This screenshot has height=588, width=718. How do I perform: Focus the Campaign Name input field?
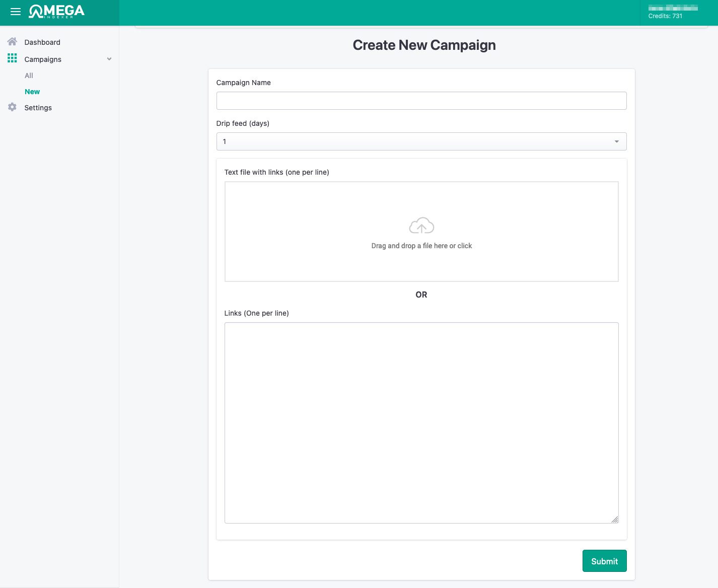(x=421, y=101)
